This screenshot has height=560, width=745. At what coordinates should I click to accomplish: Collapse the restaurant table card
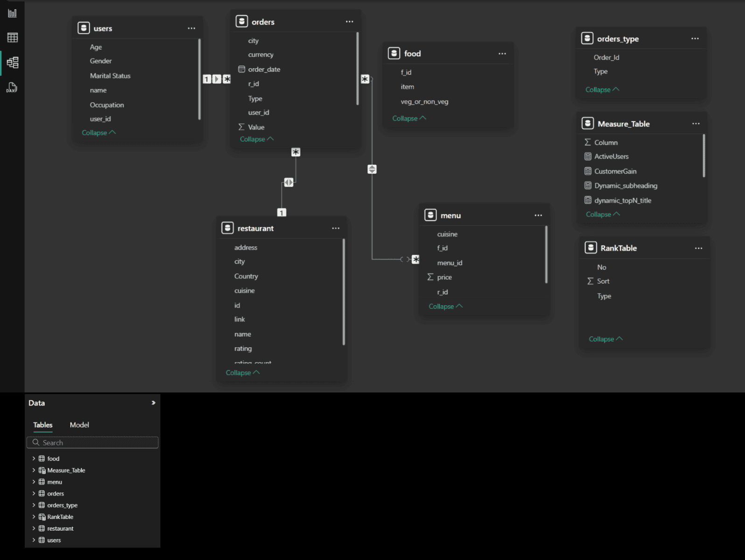tap(242, 373)
